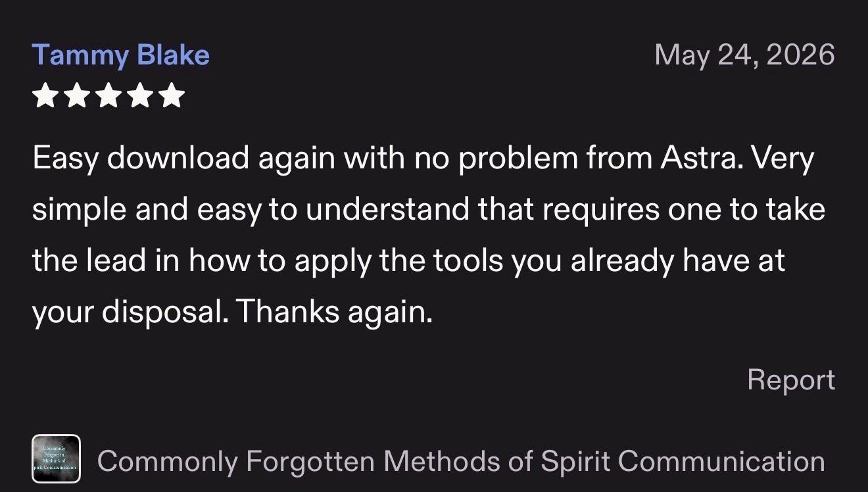Open the product cover thumbnail image
The height and width of the screenshot is (492, 868).
56,459
